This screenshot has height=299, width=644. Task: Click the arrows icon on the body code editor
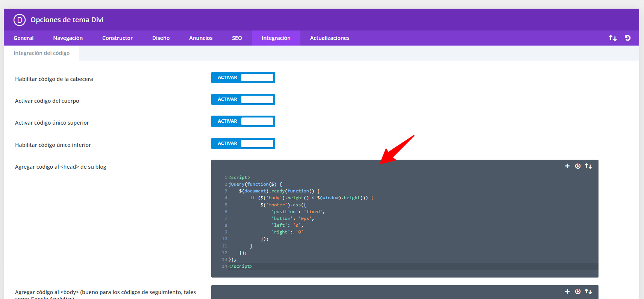pyautogui.click(x=588, y=291)
